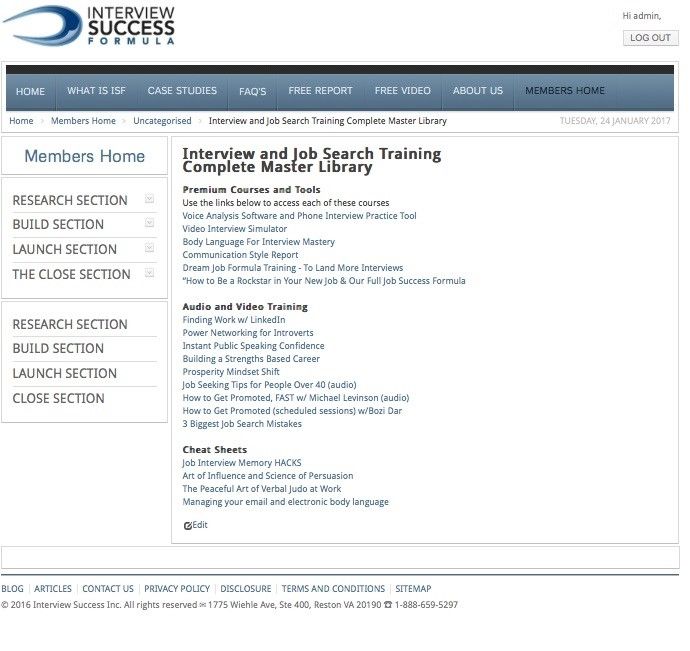
Task: Click the Edit pencil icon
Action: click(188, 525)
